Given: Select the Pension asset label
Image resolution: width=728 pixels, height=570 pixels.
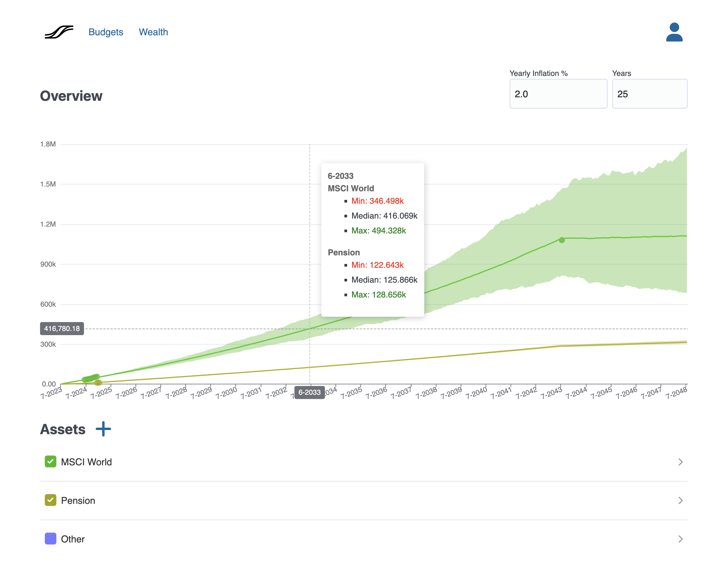Looking at the screenshot, I should pos(78,500).
